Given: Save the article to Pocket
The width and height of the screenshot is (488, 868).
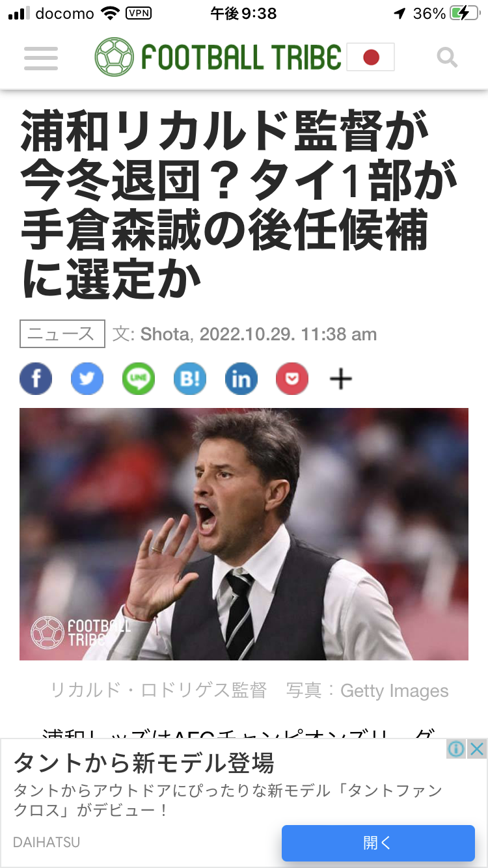Looking at the screenshot, I should point(292,379).
